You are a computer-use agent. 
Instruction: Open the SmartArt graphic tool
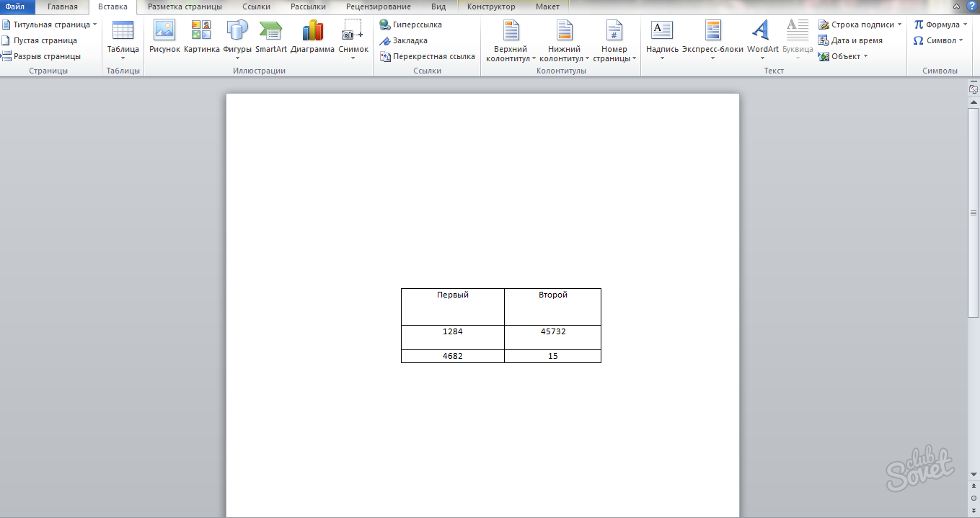pos(271,30)
